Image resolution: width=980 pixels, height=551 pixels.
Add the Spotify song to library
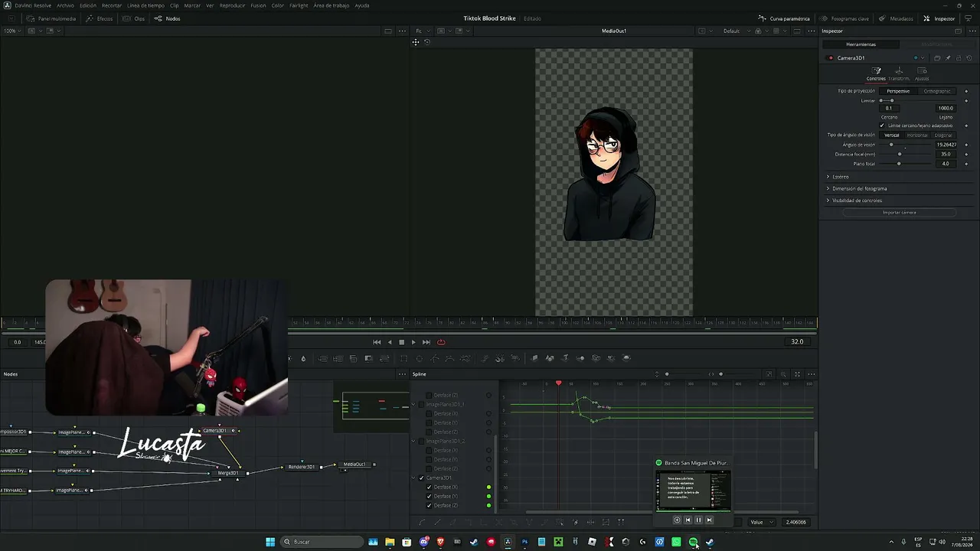click(x=677, y=520)
